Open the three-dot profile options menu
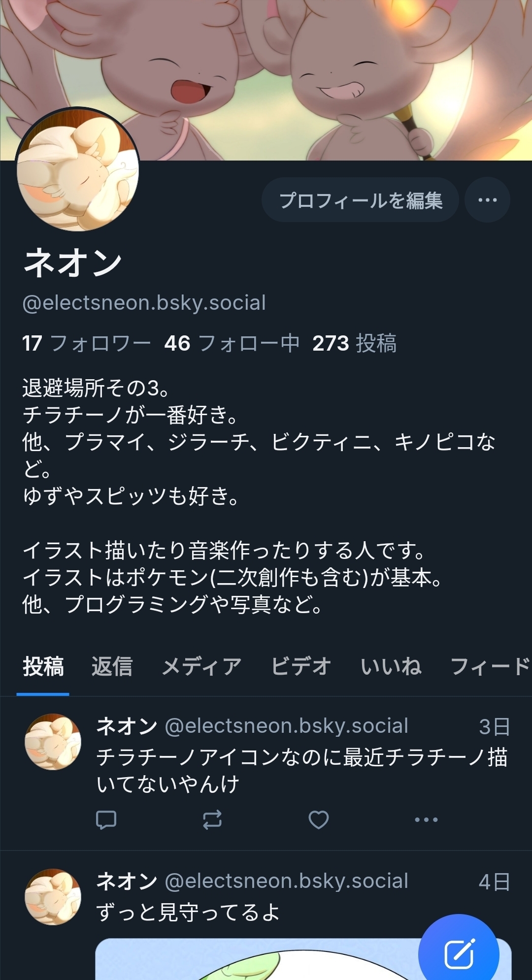The width and height of the screenshot is (532, 980). (487, 200)
